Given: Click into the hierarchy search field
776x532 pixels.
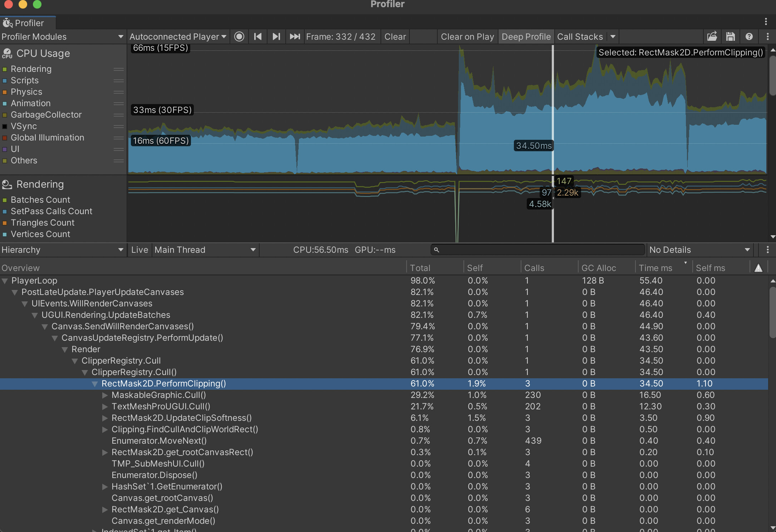Looking at the screenshot, I should pyautogui.click(x=538, y=250).
